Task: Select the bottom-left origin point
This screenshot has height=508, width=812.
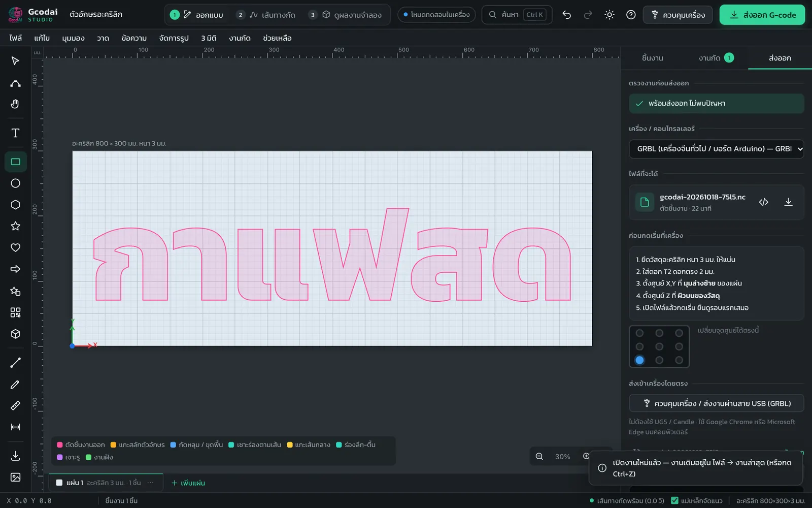Action: click(x=639, y=360)
